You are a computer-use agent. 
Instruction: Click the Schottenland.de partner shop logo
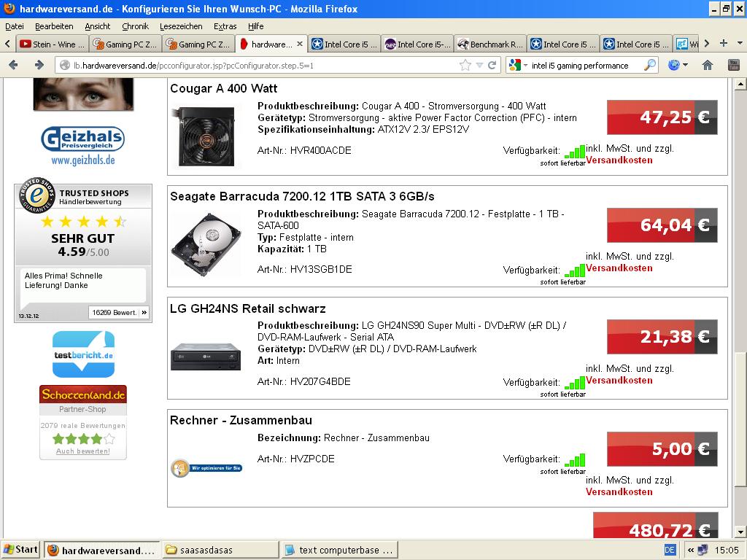pos(83,394)
